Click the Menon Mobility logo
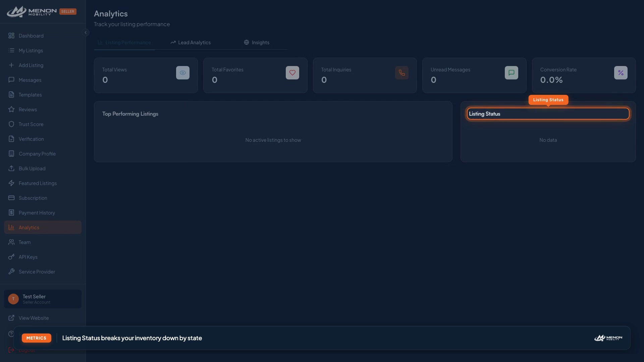This screenshot has width=644, height=362. coord(32,12)
